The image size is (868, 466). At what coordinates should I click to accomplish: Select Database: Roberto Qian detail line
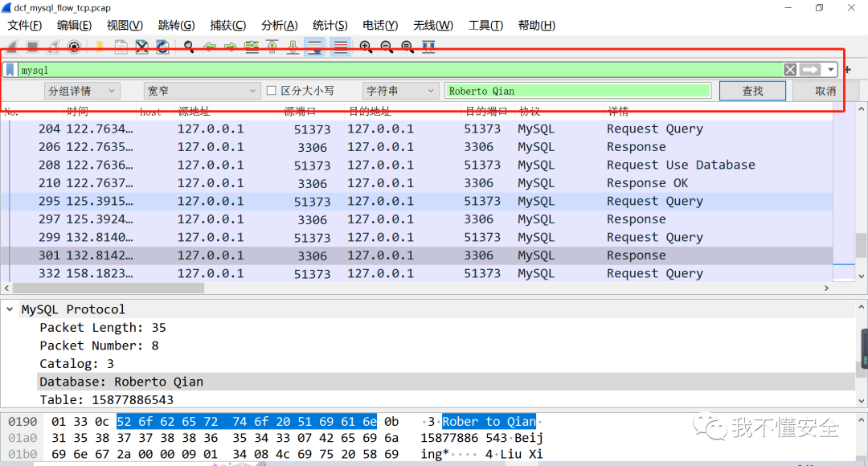point(445,382)
